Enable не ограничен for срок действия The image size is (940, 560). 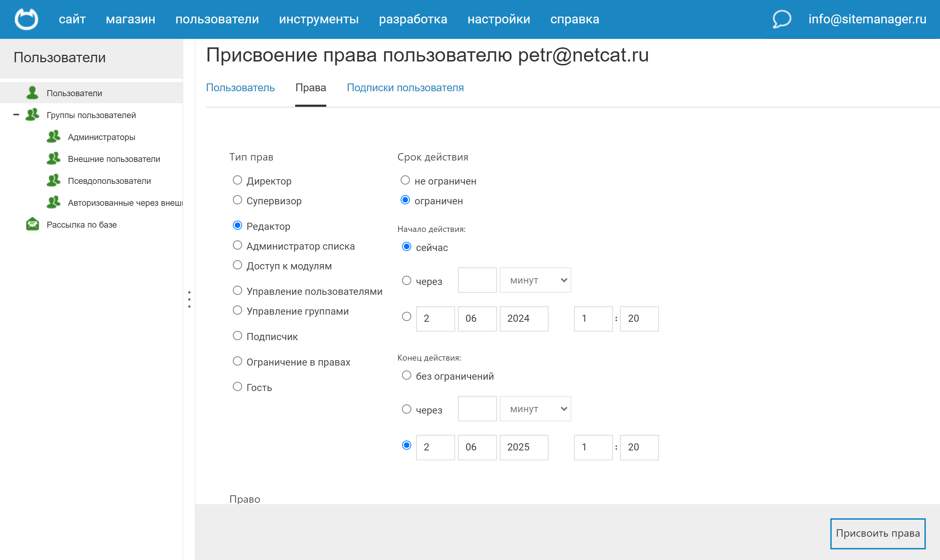[x=406, y=180]
